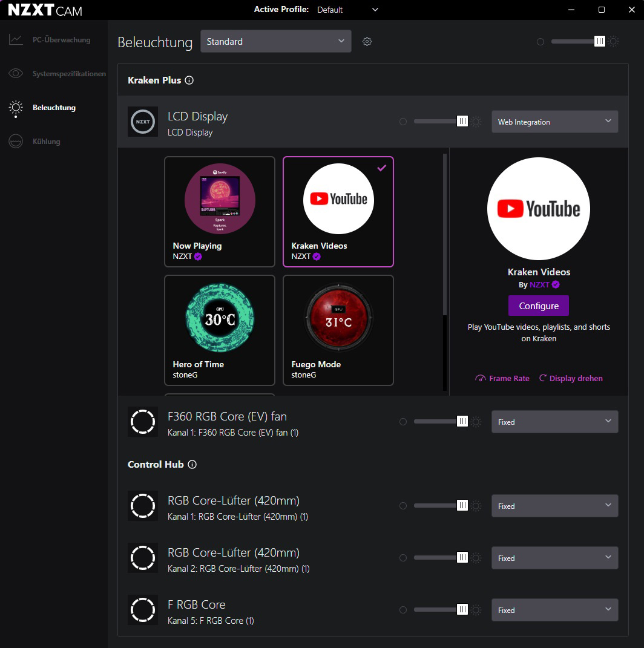Click the Display drehen rotate icon
This screenshot has width=644, height=648.
[543, 378]
